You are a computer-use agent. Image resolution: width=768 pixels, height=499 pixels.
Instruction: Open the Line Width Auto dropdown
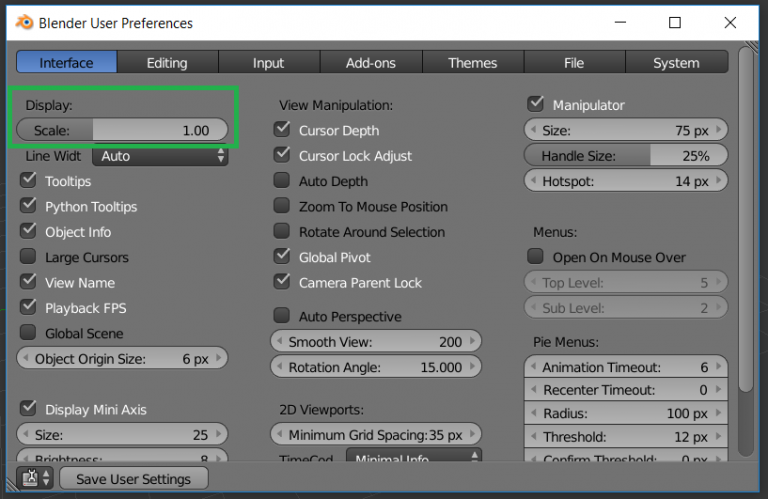click(160, 156)
